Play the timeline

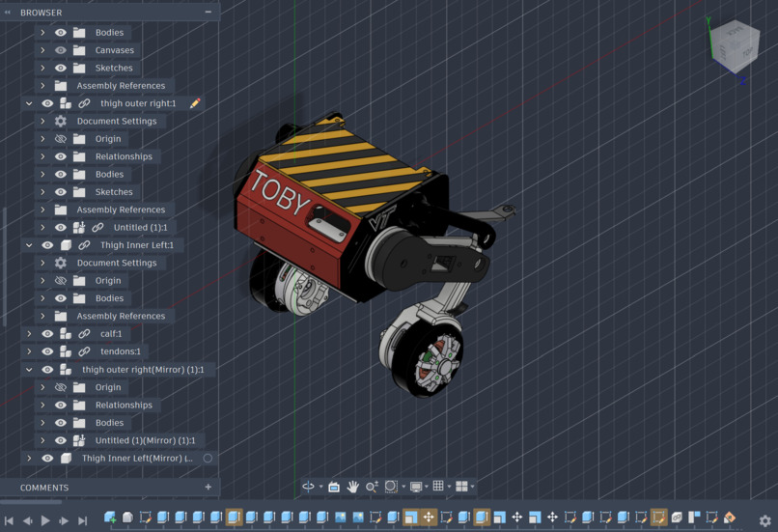(x=45, y=520)
